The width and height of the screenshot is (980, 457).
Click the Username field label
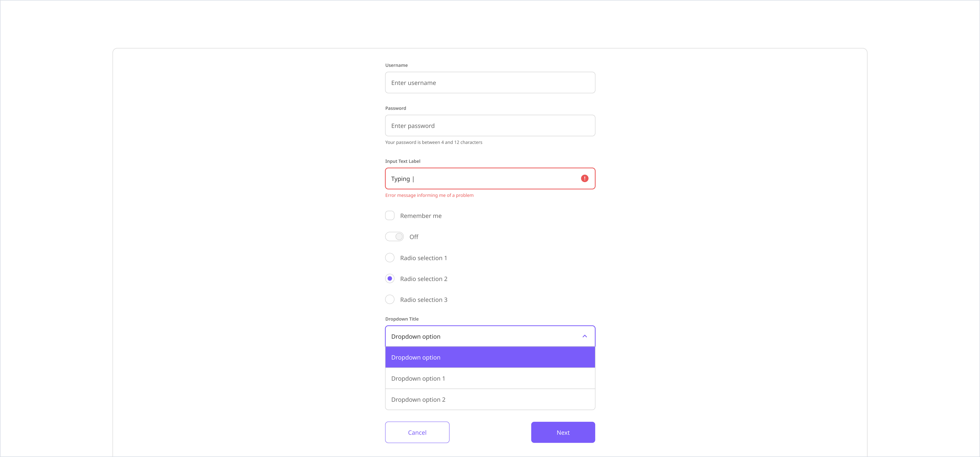pyautogui.click(x=396, y=65)
